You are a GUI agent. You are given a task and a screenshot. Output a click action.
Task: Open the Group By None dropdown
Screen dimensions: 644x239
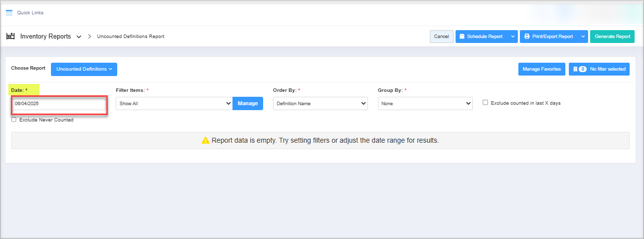[425, 103]
